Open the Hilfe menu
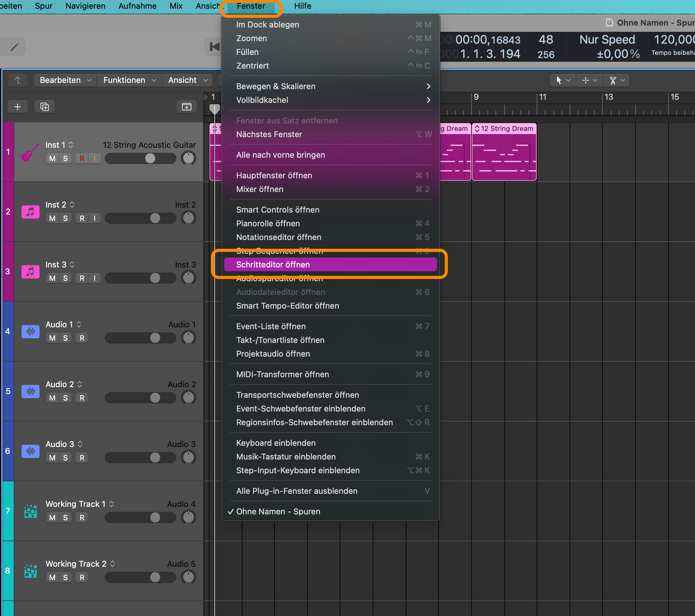695x616 pixels. 302,6
